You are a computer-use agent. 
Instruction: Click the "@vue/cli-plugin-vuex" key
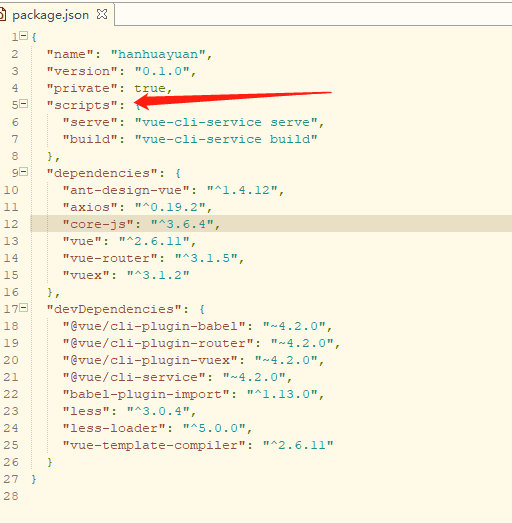pos(150,360)
